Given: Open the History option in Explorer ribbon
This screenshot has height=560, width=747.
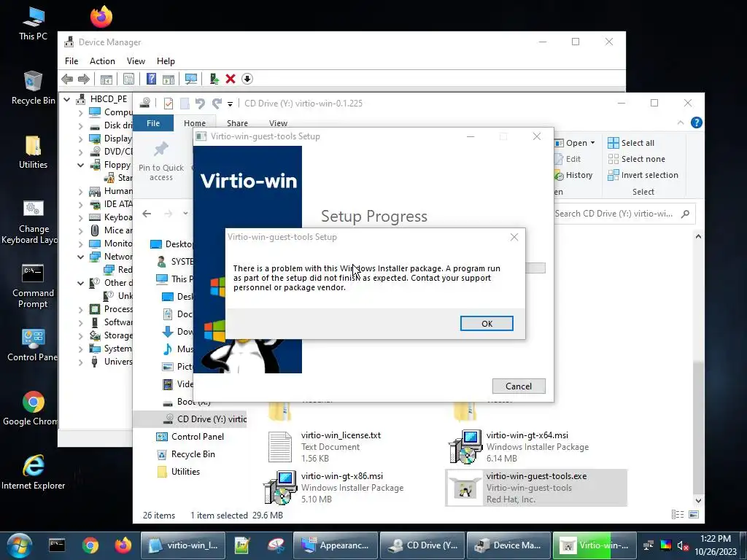Looking at the screenshot, I should coord(573,175).
